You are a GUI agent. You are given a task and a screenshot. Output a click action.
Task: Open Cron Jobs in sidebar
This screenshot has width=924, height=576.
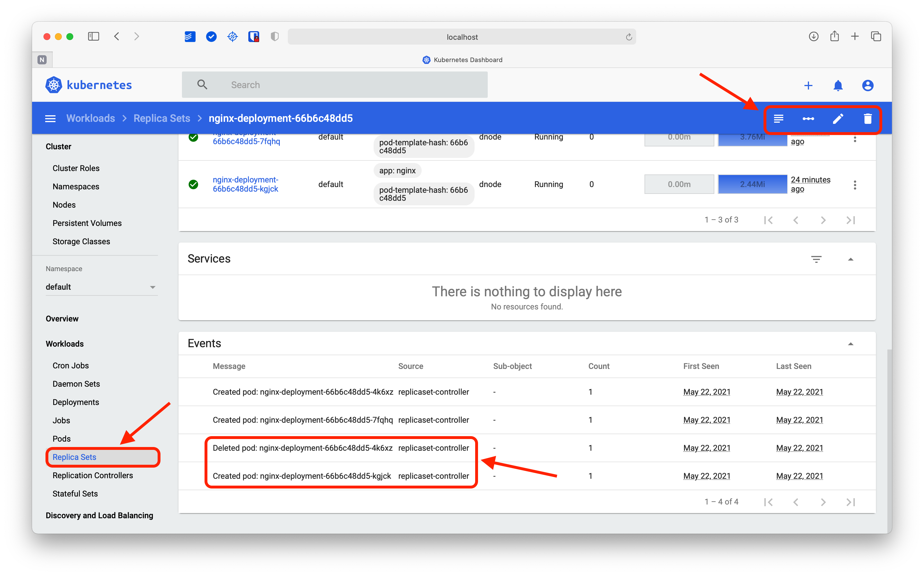click(70, 365)
